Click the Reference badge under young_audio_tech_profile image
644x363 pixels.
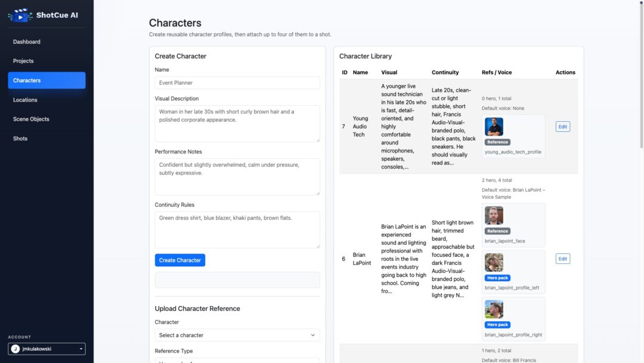pyautogui.click(x=497, y=142)
